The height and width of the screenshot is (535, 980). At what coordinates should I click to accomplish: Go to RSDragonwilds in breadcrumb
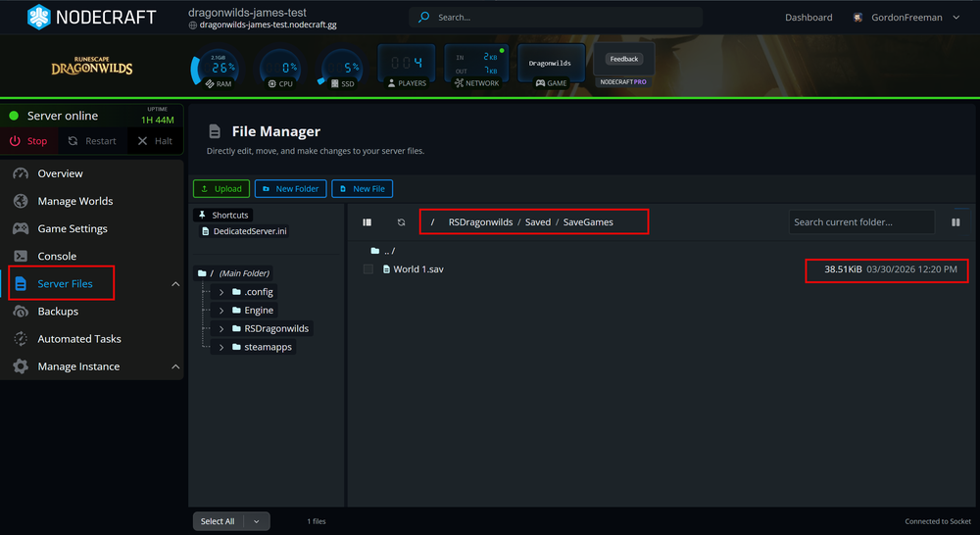[480, 222]
